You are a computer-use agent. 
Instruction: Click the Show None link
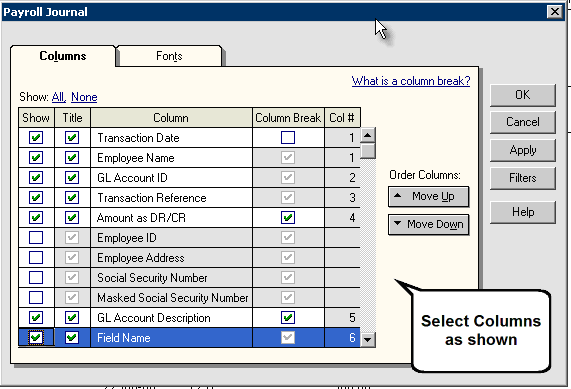[x=84, y=97]
